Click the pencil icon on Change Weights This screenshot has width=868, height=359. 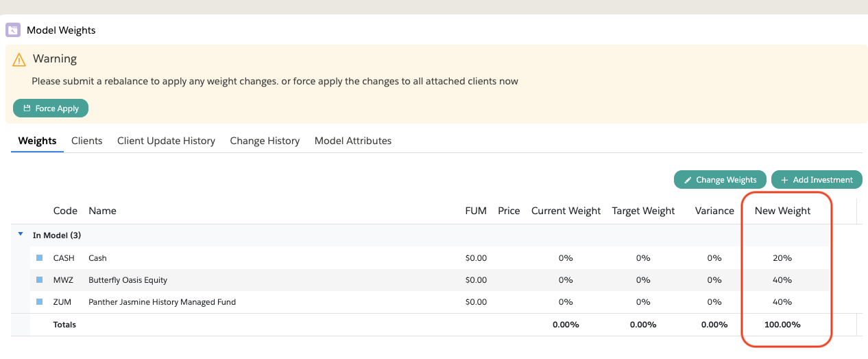(x=688, y=180)
